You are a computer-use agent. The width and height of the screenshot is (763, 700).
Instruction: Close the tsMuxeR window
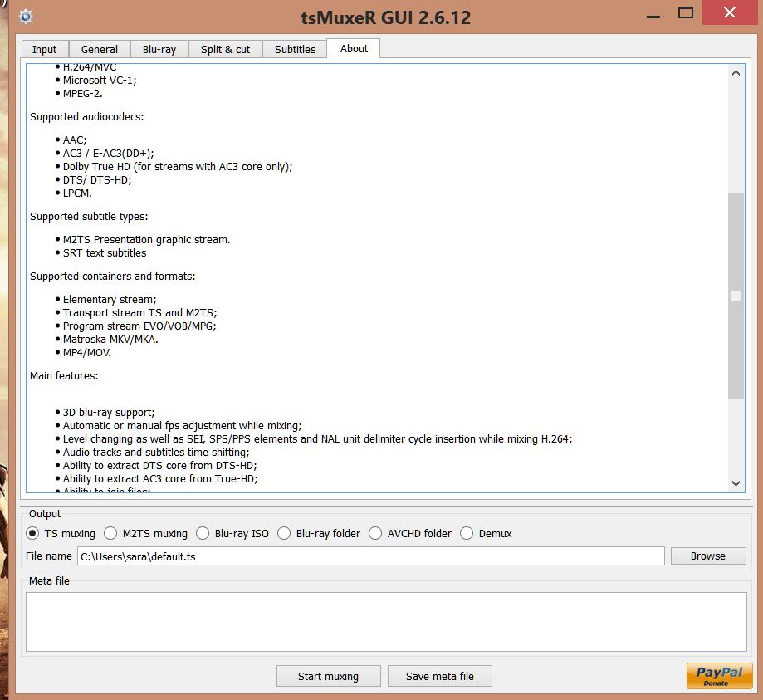tap(730, 12)
